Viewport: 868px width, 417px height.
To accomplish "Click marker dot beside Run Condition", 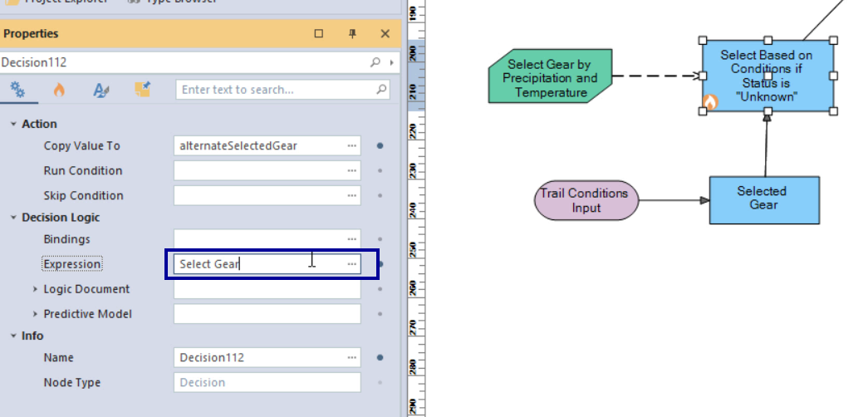I will (380, 170).
